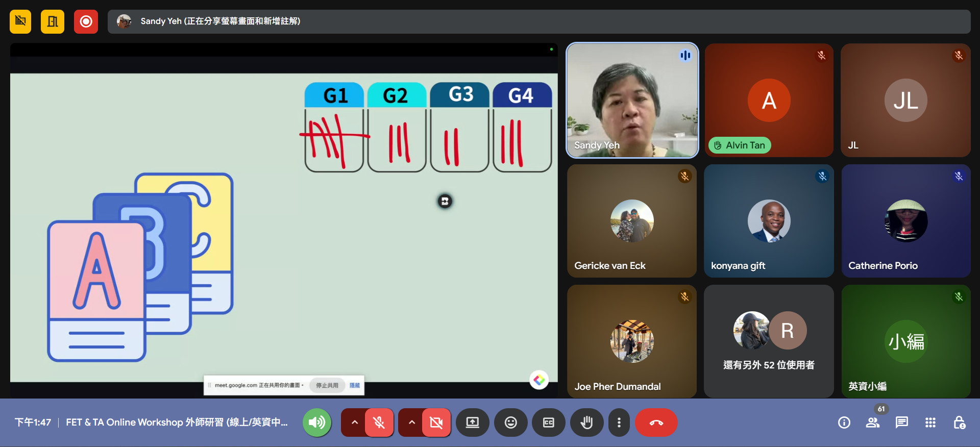Open host controls lock icon
The width and height of the screenshot is (980, 447).
959,423
